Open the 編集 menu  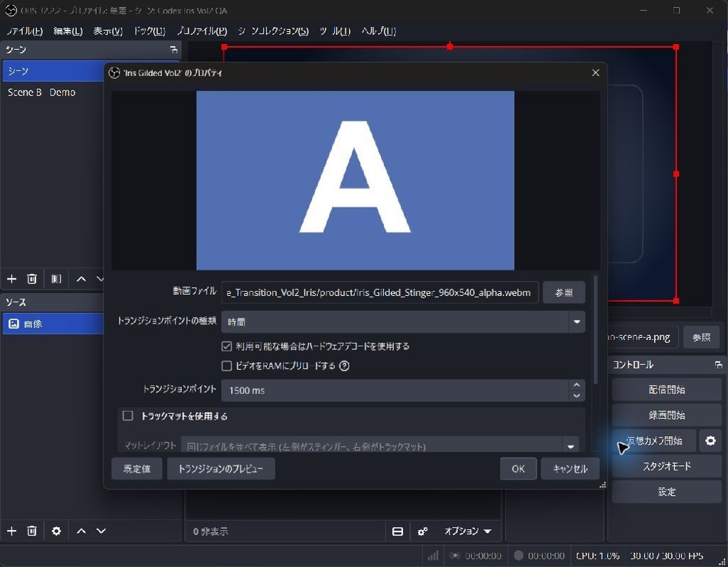pyautogui.click(x=68, y=31)
